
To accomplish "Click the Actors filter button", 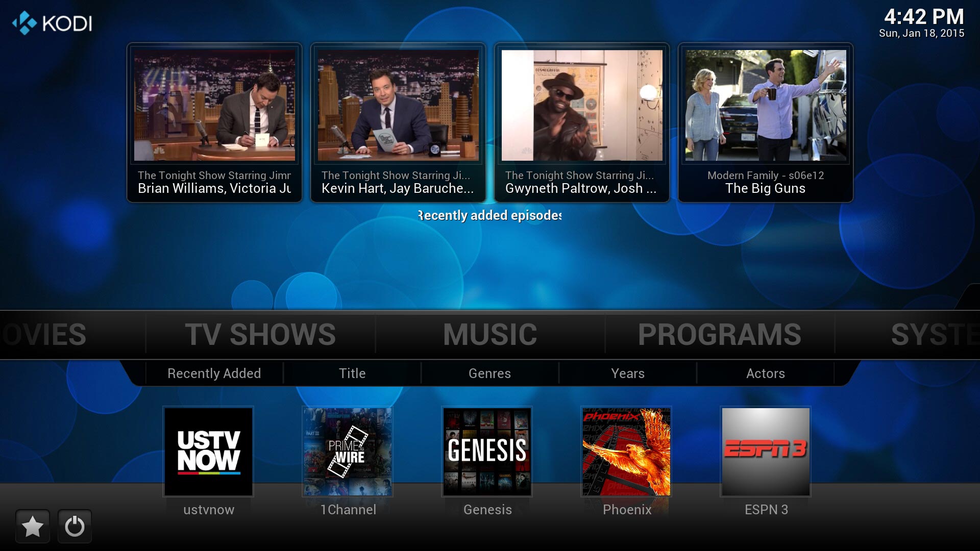I will pos(765,373).
